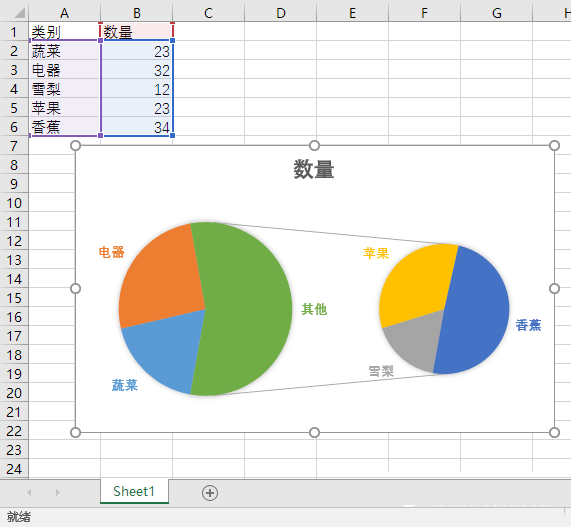Click chart top-center resize handle

pos(314,146)
